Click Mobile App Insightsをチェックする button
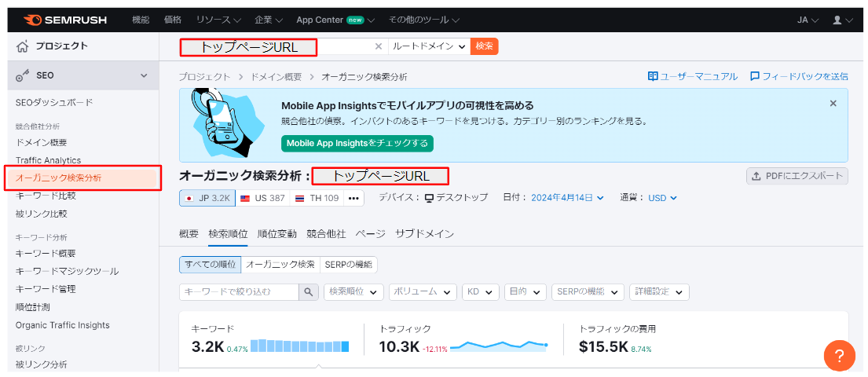This screenshot has height=377, width=868. (357, 143)
